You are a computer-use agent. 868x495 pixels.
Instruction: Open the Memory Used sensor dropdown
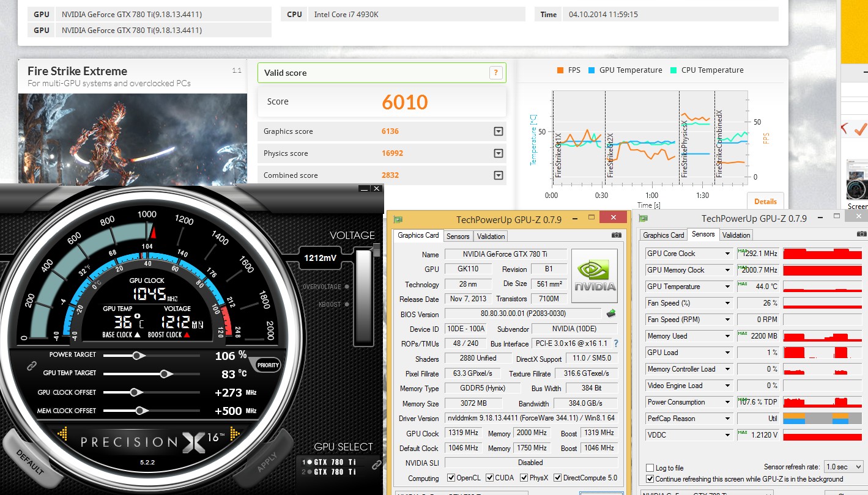coord(727,336)
